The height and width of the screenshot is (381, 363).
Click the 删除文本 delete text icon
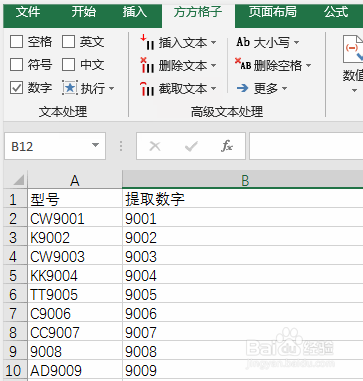pos(147,65)
